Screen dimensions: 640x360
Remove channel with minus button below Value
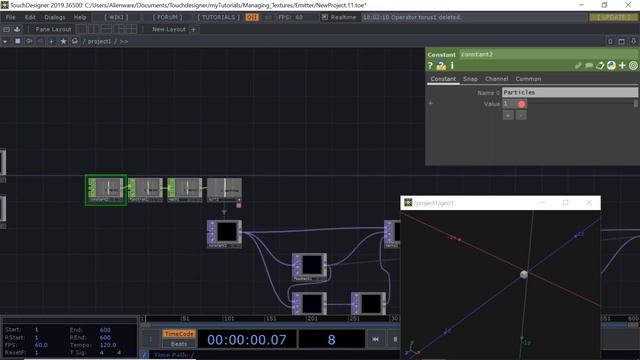(521, 116)
